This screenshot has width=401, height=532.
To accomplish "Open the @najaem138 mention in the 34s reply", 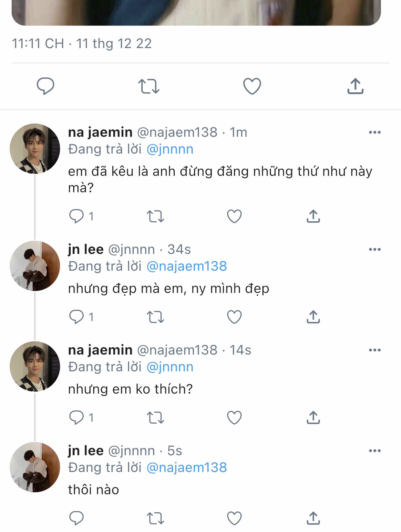I will (x=187, y=266).
